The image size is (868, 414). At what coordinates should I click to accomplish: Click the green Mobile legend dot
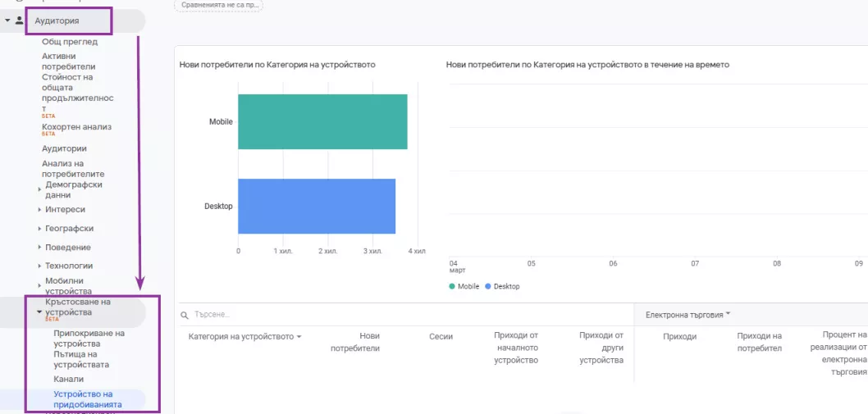pyautogui.click(x=452, y=287)
